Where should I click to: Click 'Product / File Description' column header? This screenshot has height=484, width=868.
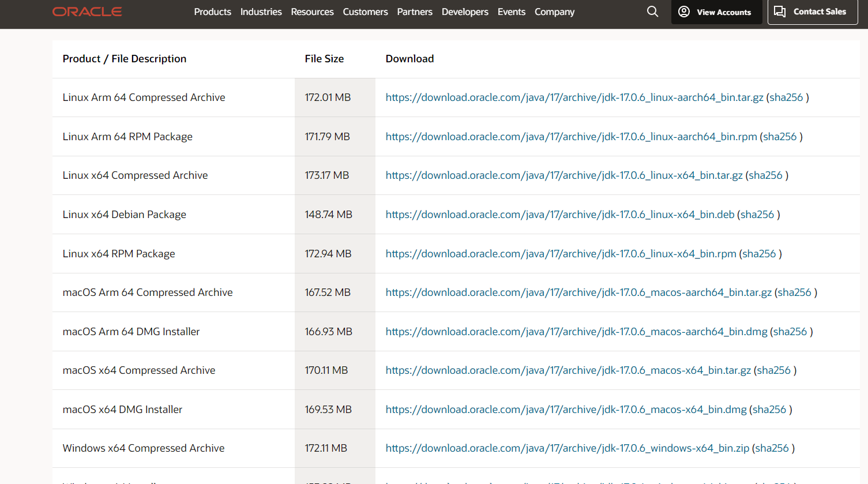pyautogui.click(x=125, y=59)
